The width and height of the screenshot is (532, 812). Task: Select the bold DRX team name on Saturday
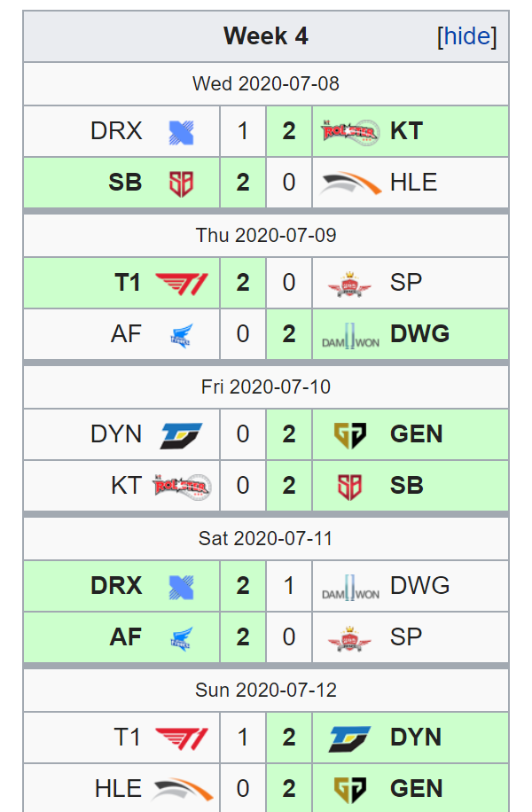(x=116, y=586)
